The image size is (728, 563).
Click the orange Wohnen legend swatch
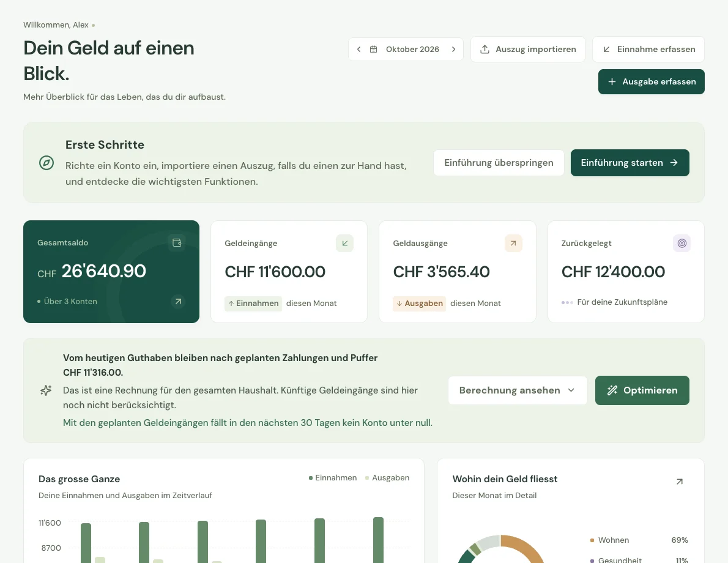pyautogui.click(x=592, y=540)
